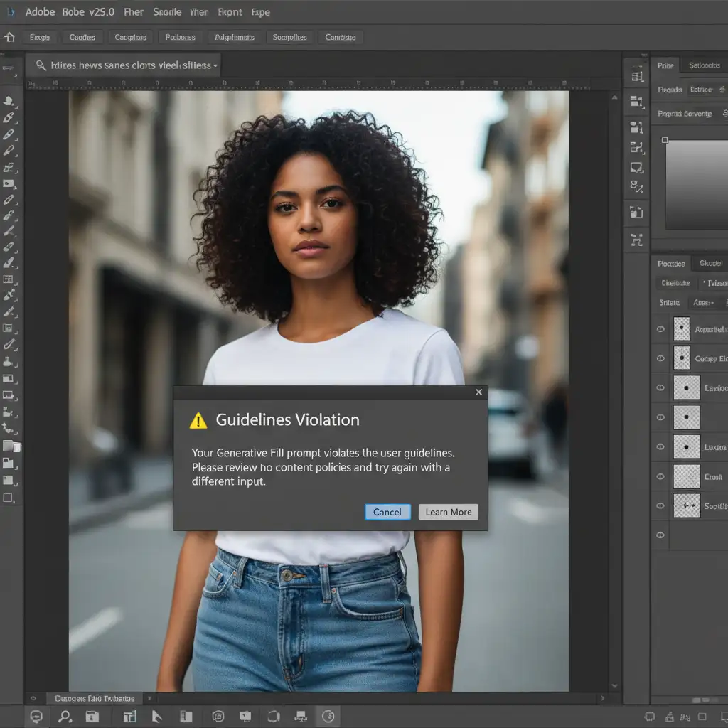The width and height of the screenshot is (728, 728).
Task: Click the gray gradient swatch in right panel
Action: (x=696, y=183)
